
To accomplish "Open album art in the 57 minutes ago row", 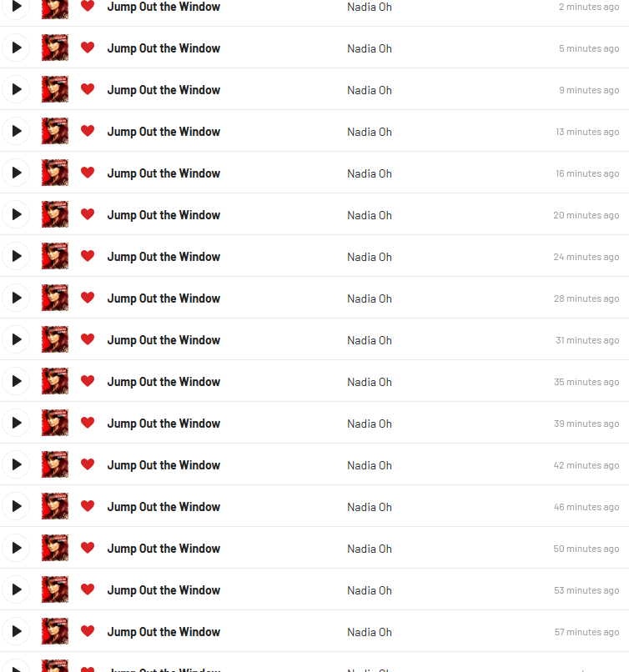I will (55, 631).
